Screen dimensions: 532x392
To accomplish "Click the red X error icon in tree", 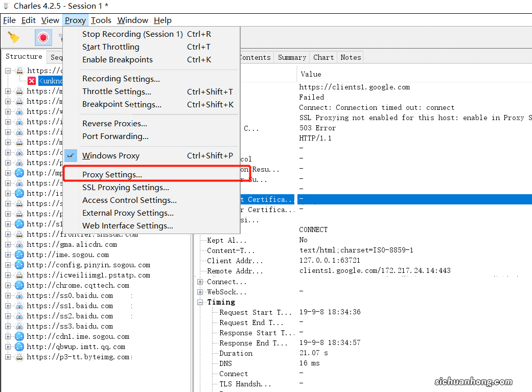I will click(32, 81).
